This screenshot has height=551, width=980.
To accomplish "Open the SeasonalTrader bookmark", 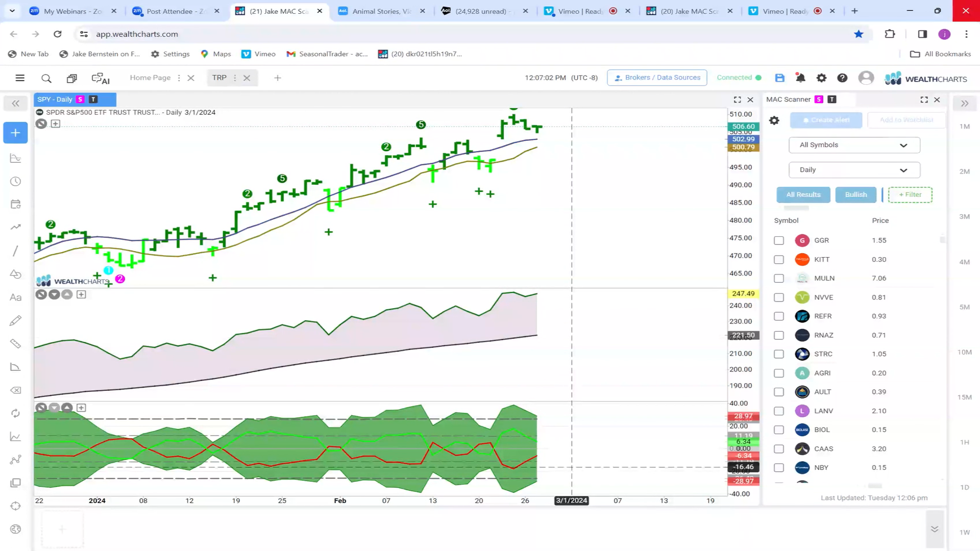I will 327,54.
